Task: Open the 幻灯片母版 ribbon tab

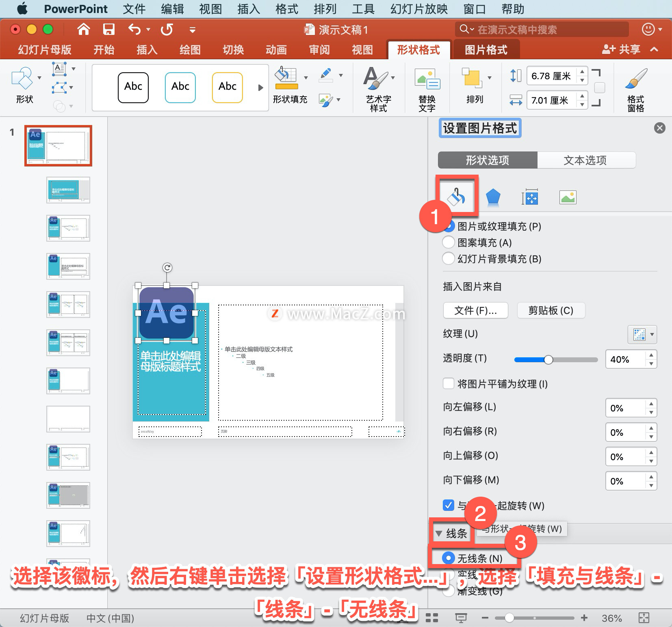Action: coord(44,50)
